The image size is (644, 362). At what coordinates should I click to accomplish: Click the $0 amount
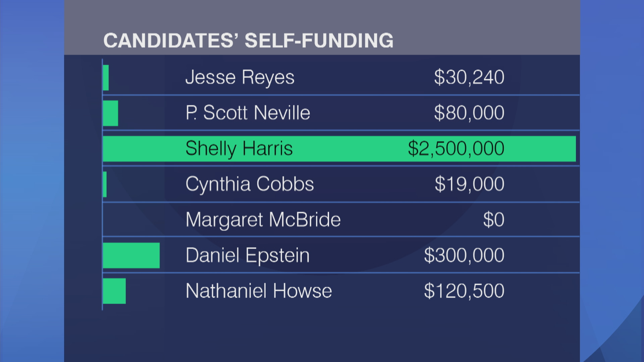[493, 220]
